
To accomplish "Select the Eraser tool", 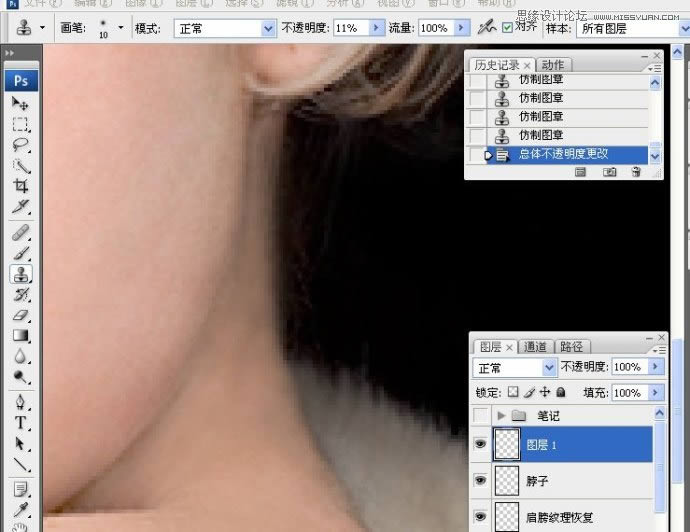I will coord(21,315).
